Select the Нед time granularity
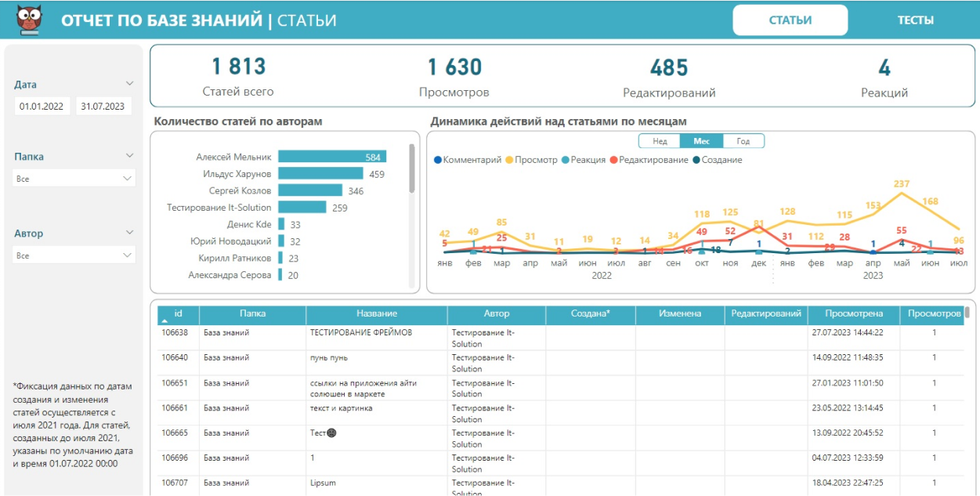 point(660,141)
